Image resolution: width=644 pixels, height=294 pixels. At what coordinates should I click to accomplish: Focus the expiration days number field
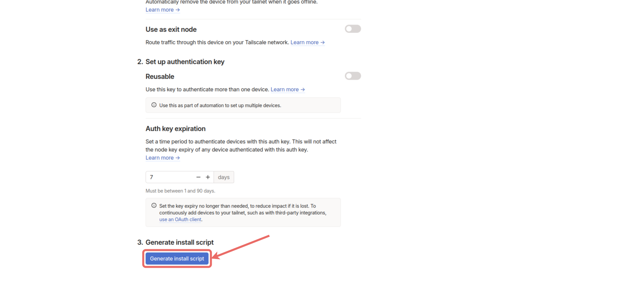pyautogui.click(x=170, y=177)
